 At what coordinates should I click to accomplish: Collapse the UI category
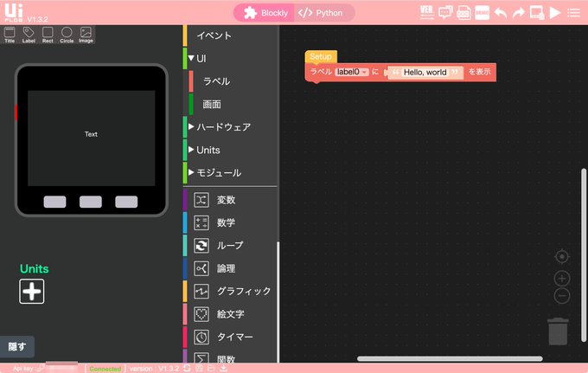tap(191, 58)
